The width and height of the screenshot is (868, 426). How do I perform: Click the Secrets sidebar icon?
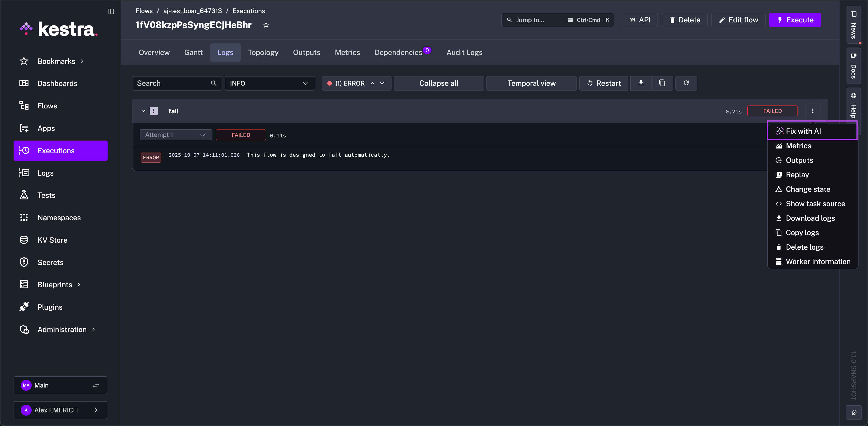(x=24, y=262)
